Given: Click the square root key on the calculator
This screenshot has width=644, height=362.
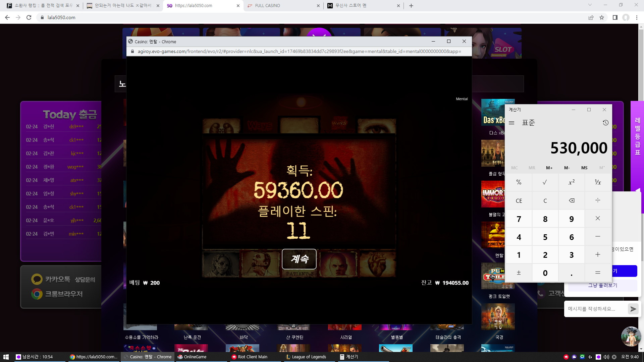Looking at the screenshot, I should point(545,182).
